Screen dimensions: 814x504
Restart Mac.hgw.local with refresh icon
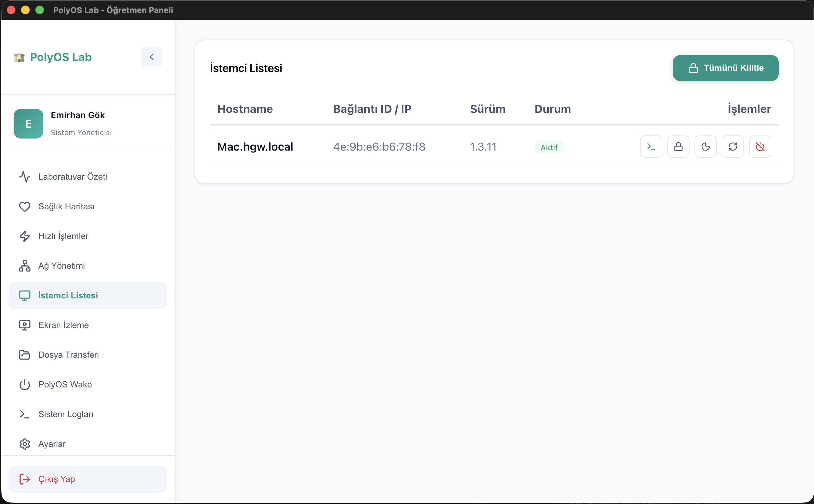click(x=733, y=147)
